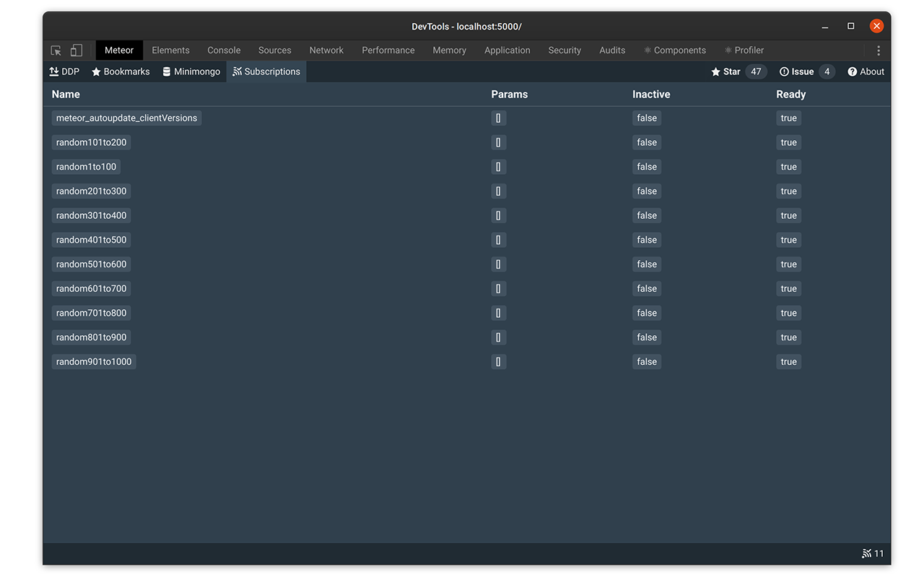This screenshot has height=578, width=924.
Task: Open the Bookmarks sub-tab
Action: (x=121, y=72)
